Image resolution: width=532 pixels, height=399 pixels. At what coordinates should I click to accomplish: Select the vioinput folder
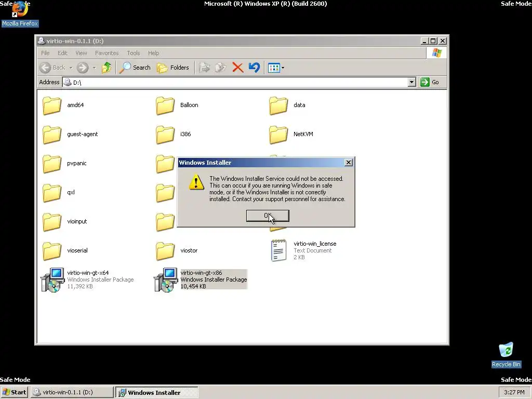(65, 221)
